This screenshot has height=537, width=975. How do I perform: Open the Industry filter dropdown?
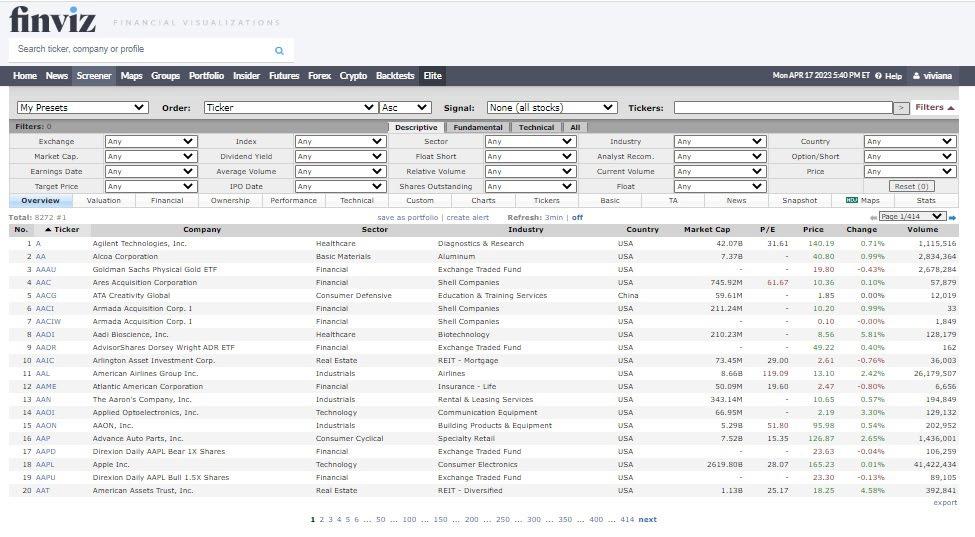tap(719, 142)
